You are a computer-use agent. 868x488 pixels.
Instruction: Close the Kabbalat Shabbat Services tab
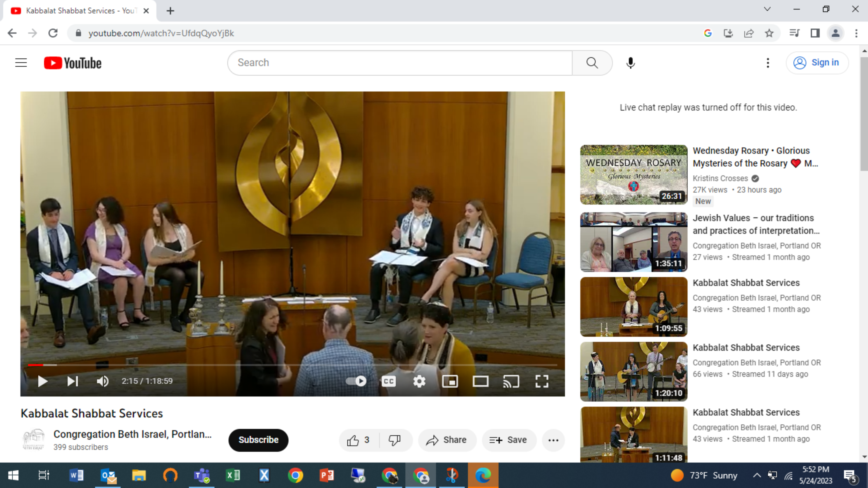pos(146,11)
